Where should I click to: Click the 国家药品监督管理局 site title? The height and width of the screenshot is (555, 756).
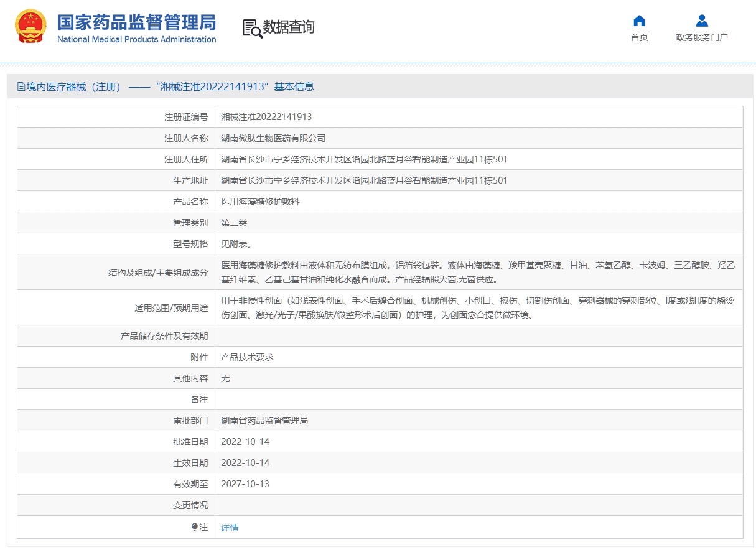coord(136,22)
